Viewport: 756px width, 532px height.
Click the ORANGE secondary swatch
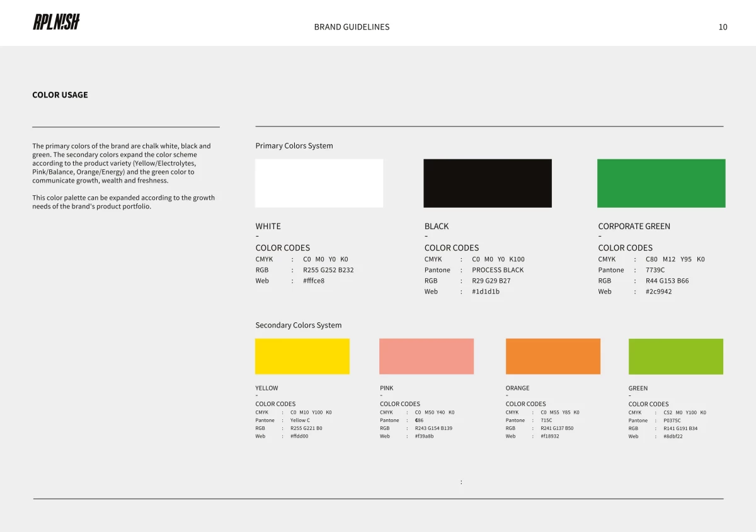click(553, 356)
